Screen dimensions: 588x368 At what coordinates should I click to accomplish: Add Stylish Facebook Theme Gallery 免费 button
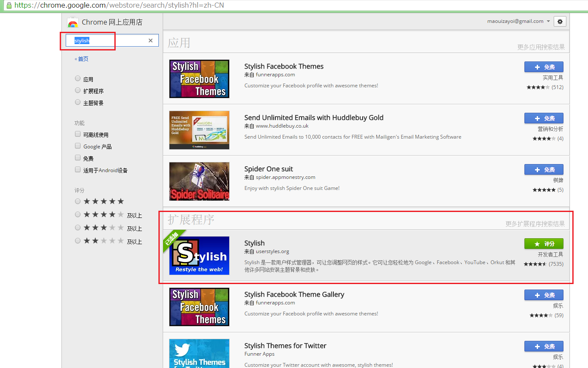point(544,295)
